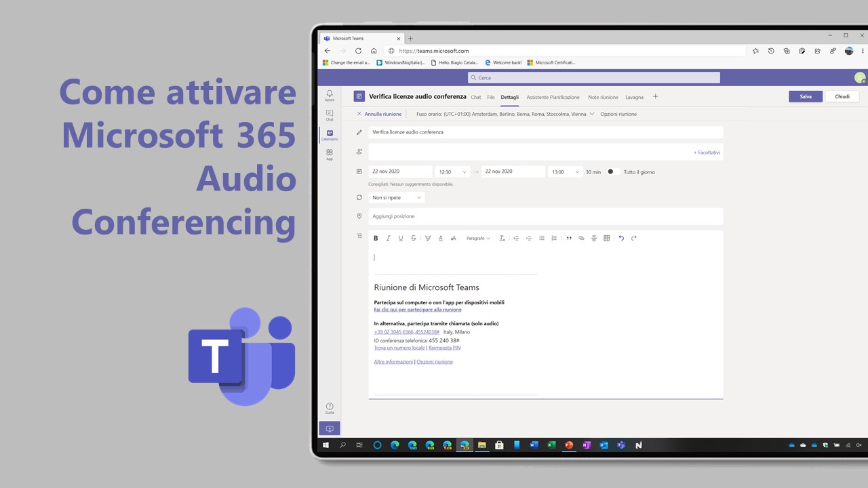Open Opzioni riunione in the meeting toolbar

click(618, 114)
